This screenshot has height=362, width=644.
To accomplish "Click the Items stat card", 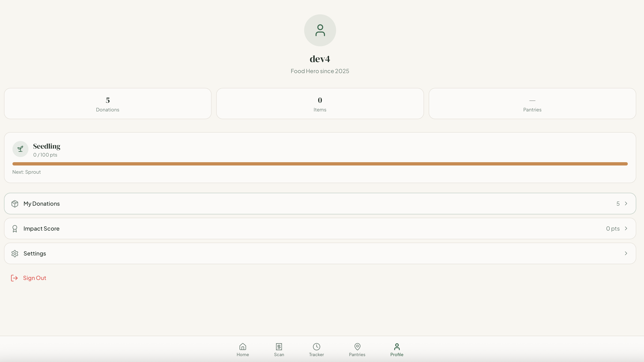I will (320, 103).
